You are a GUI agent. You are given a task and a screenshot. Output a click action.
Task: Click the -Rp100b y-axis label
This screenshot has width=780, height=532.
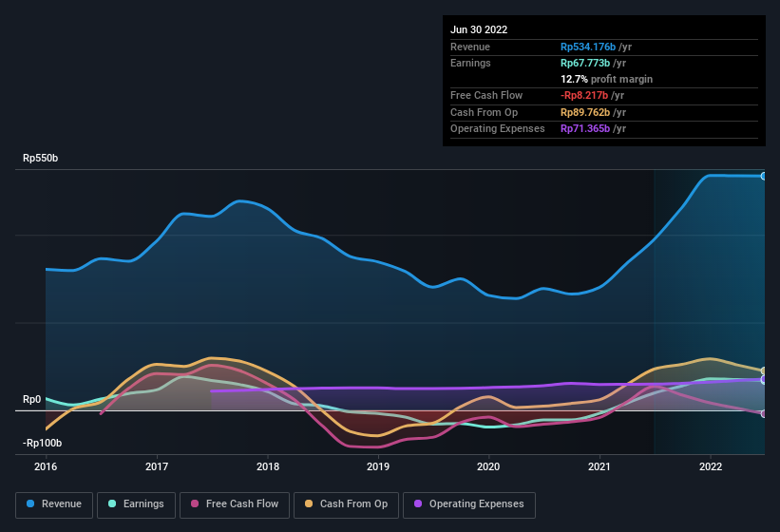tap(43, 443)
